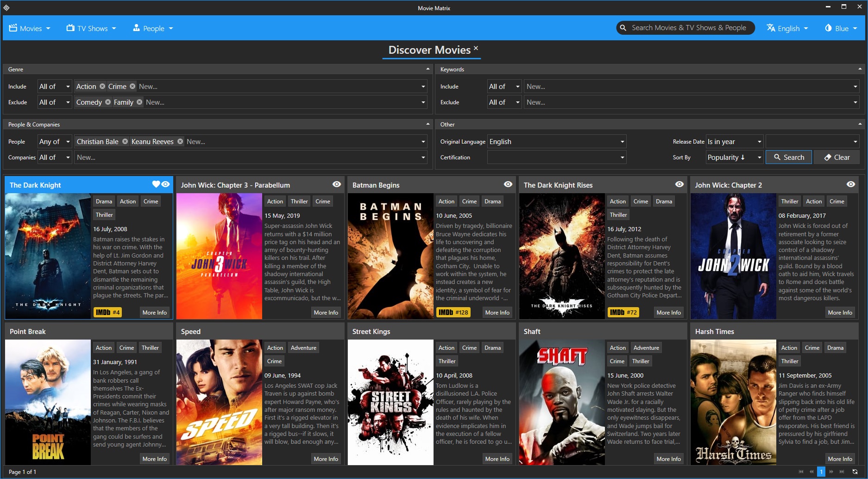Close the Discover Movies tab
Viewport: 868px width, 479px height.
[476, 48]
